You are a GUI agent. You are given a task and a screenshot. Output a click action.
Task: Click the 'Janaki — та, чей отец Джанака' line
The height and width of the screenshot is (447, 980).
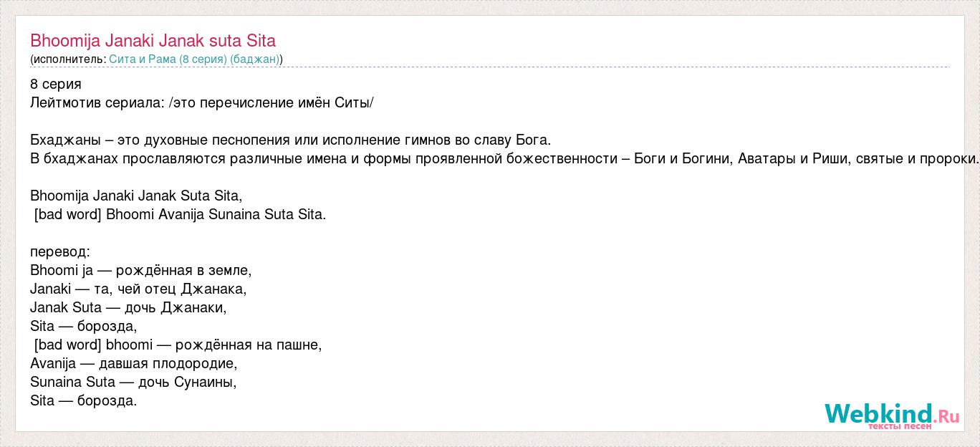tap(138, 289)
